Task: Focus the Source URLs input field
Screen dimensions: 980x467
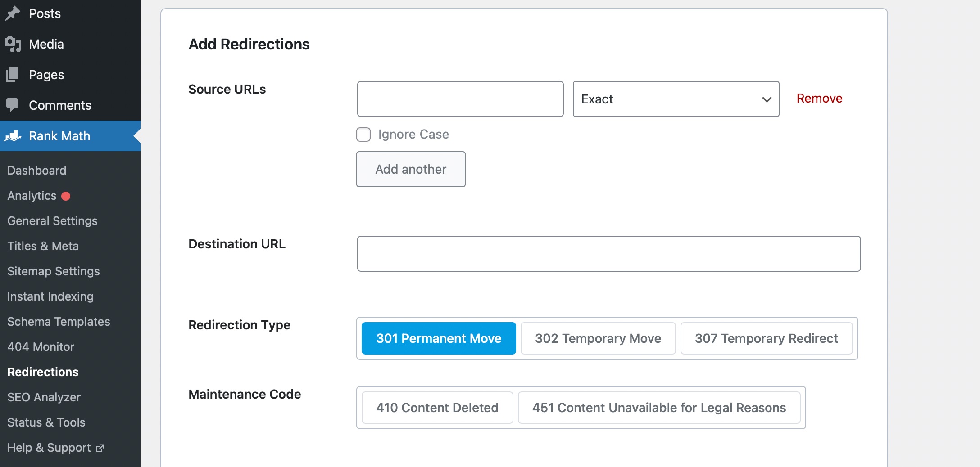Action: [x=460, y=99]
